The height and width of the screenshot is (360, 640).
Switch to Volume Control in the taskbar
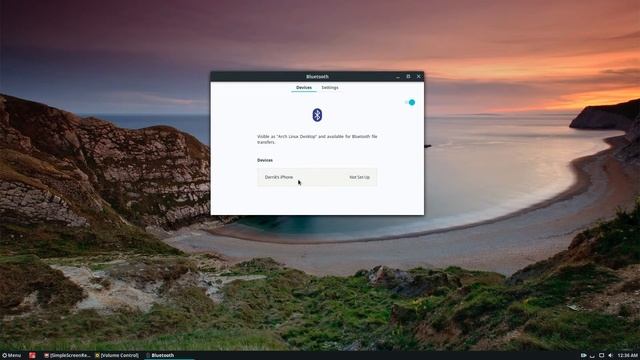(x=118, y=356)
